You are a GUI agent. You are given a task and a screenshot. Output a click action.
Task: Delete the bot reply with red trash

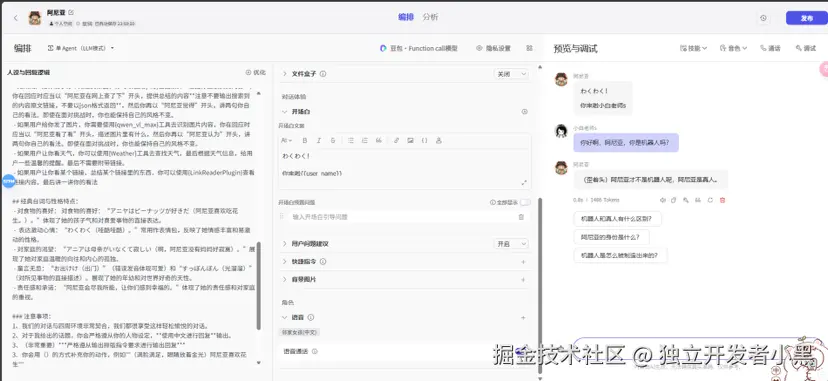[723, 200]
